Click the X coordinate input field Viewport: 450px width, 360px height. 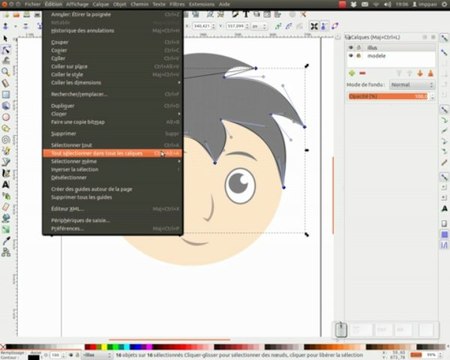point(202,26)
